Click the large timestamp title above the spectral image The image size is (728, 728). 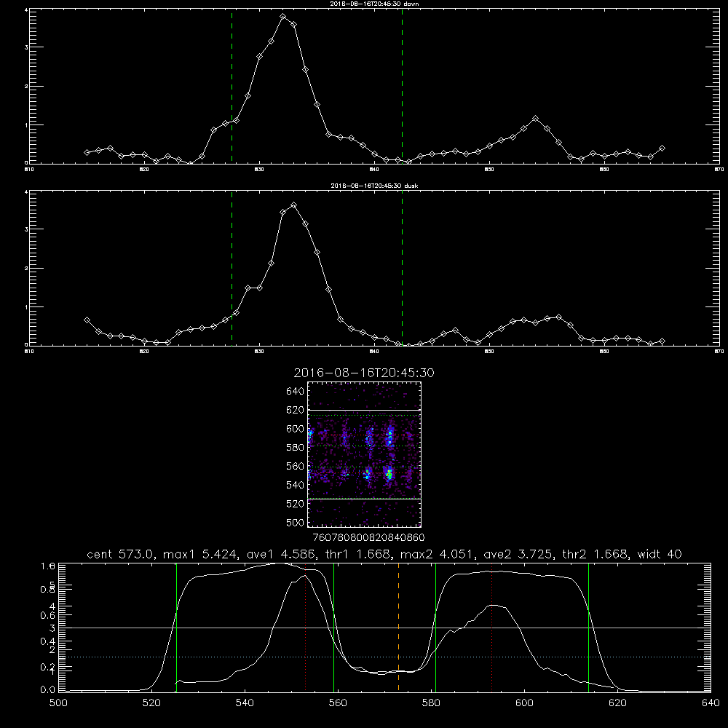coord(364,373)
